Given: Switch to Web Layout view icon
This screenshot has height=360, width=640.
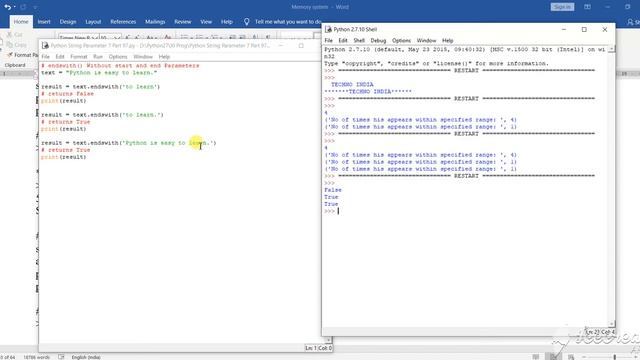Looking at the screenshot, I should (571, 357).
